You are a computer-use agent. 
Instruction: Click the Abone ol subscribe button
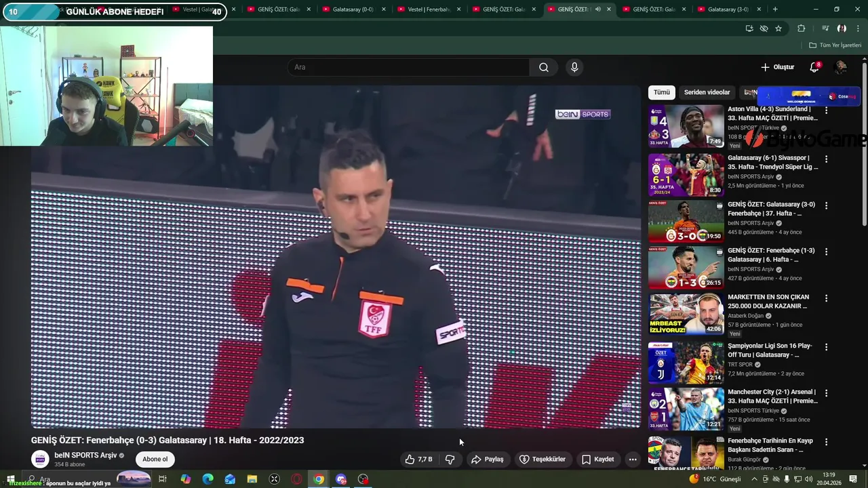[155, 459]
